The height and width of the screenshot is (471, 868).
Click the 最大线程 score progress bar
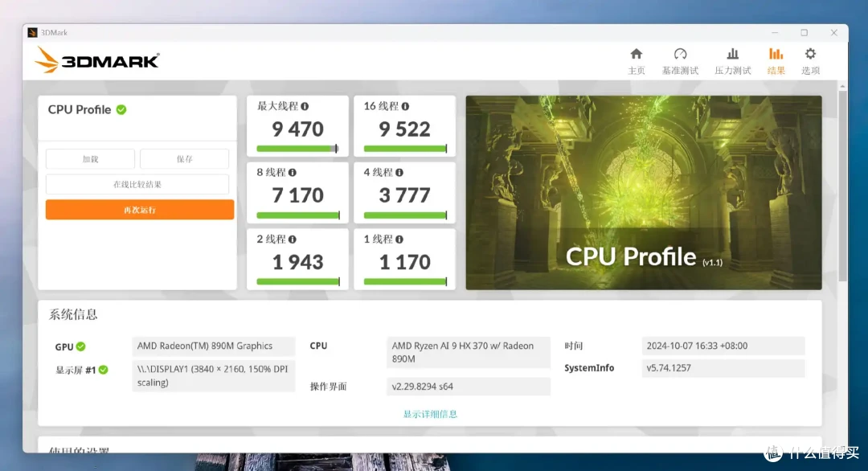point(297,149)
